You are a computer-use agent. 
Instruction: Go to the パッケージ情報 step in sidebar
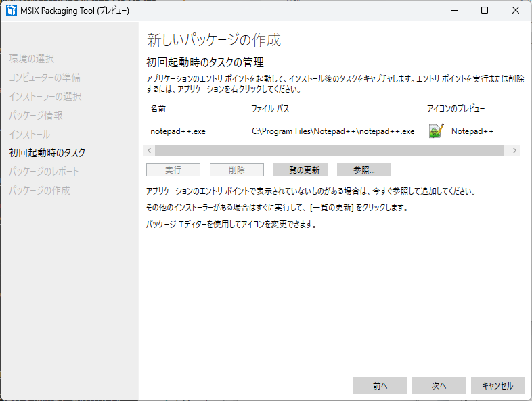(x=36, y=115)
